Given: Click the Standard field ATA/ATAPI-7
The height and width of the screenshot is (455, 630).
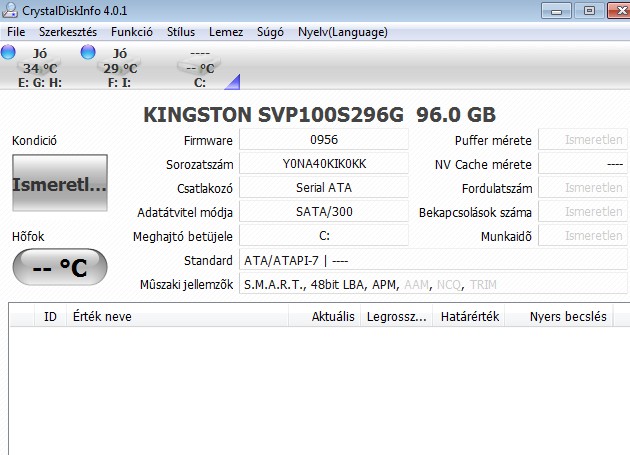Looking at the screenshot, I should pos(433,260).
